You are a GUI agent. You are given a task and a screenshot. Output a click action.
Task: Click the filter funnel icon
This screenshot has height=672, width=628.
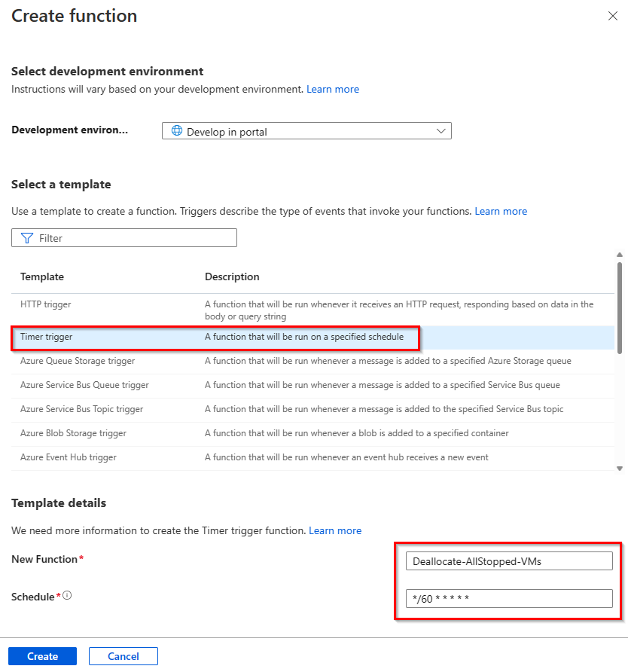(27, 238)
